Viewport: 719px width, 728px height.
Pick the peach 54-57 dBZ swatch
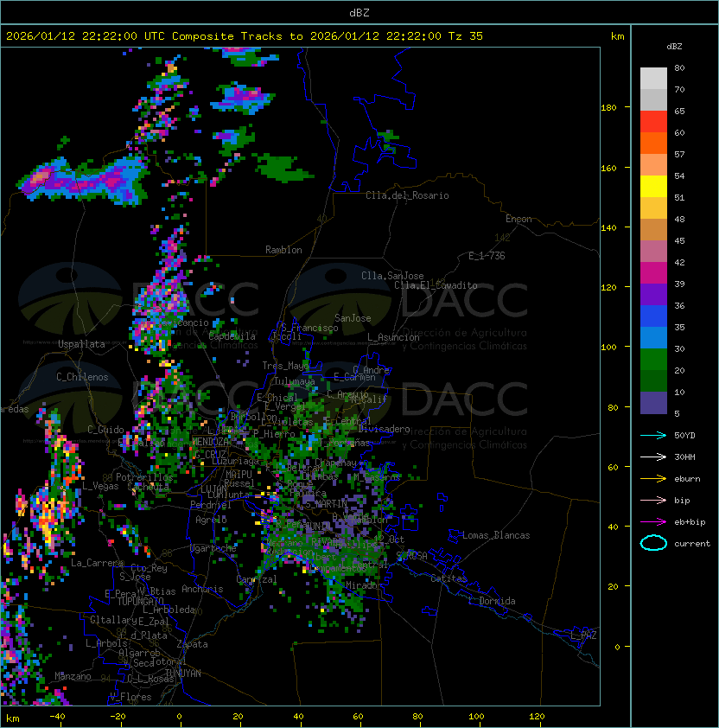point(653,165)
